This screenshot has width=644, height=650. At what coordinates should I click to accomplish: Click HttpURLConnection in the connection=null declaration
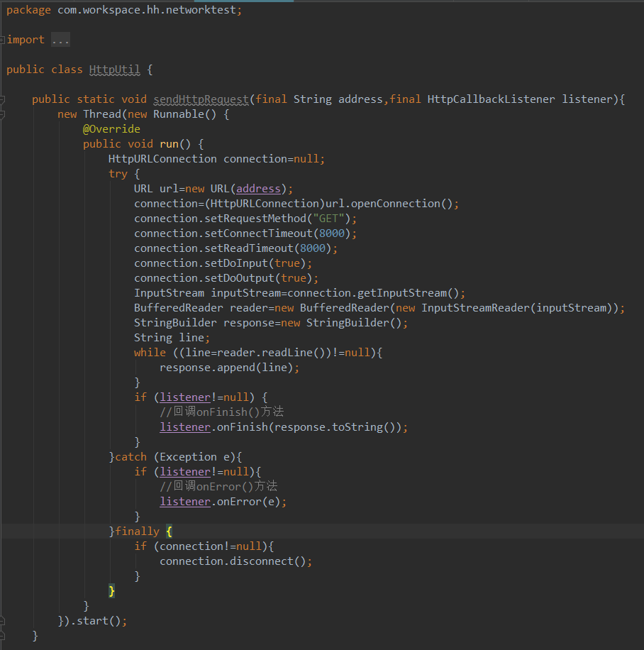point(162,159)
